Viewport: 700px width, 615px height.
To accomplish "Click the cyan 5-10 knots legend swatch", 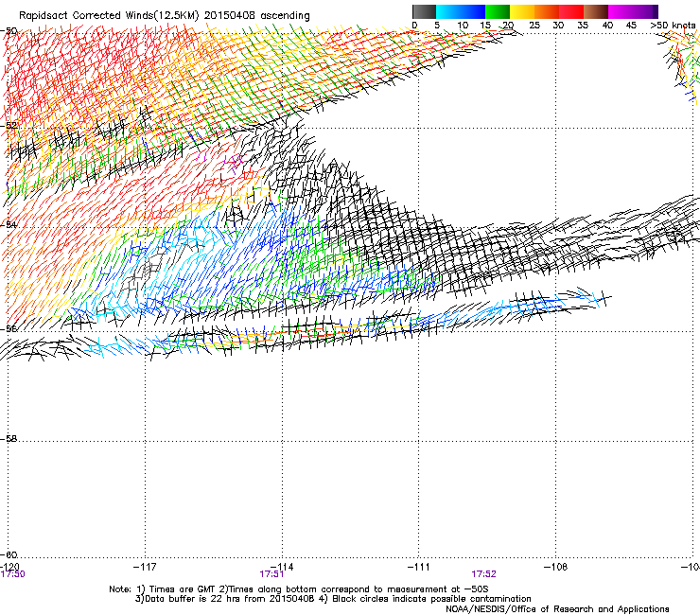I will (x=448, y=11).
